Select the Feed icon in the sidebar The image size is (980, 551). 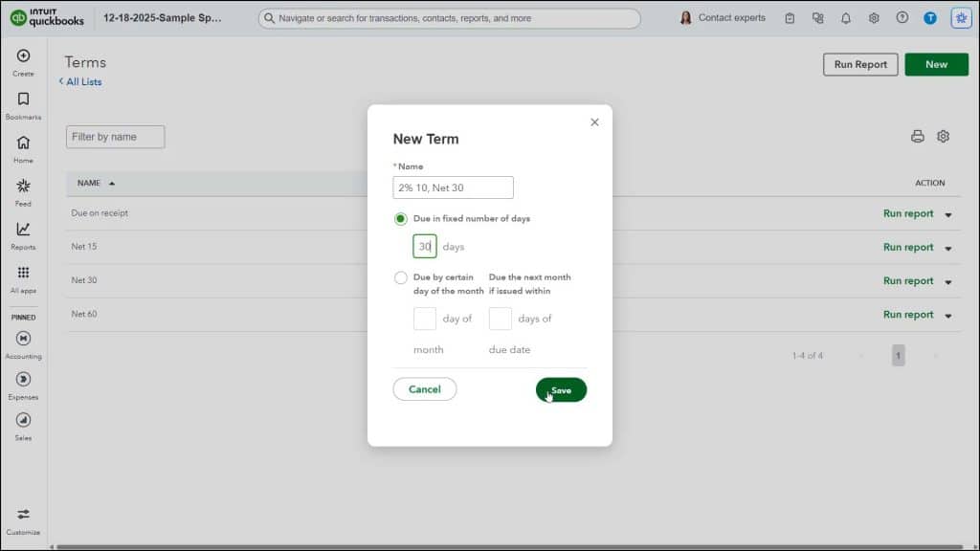point(21,187)
